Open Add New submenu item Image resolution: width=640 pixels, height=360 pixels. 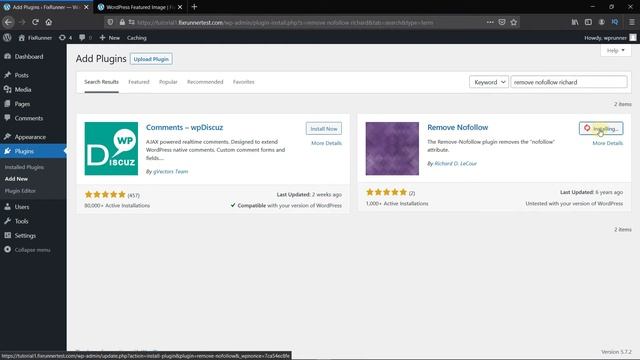16,179
